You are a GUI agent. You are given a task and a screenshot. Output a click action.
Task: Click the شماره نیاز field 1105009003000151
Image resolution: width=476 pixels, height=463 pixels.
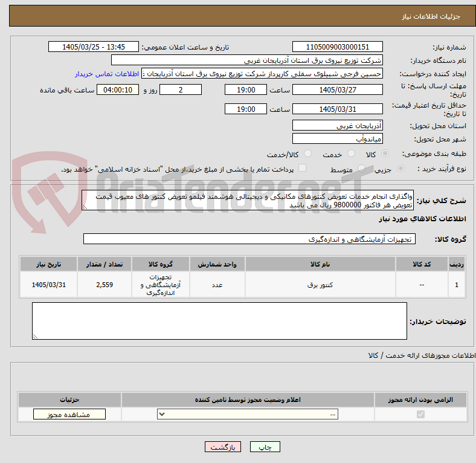point(338,47)
